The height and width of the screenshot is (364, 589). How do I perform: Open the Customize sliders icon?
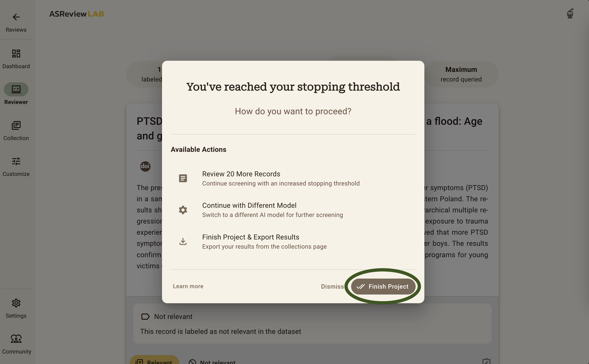point(16,161)
